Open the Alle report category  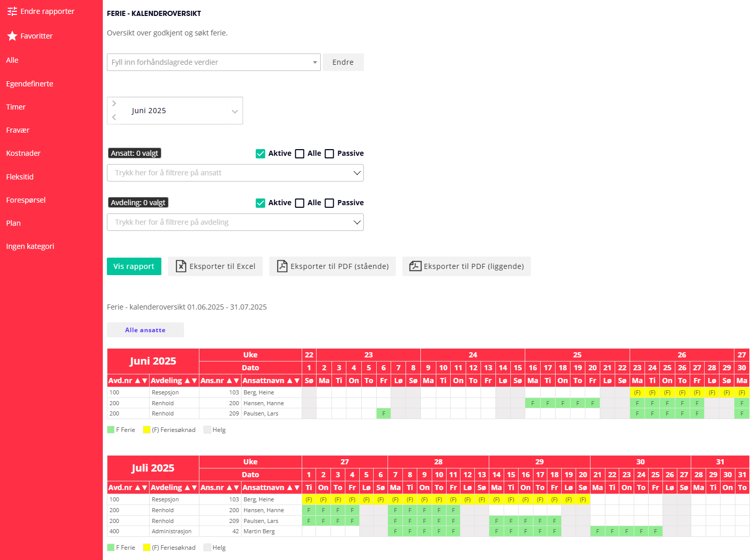coord(12,60)
